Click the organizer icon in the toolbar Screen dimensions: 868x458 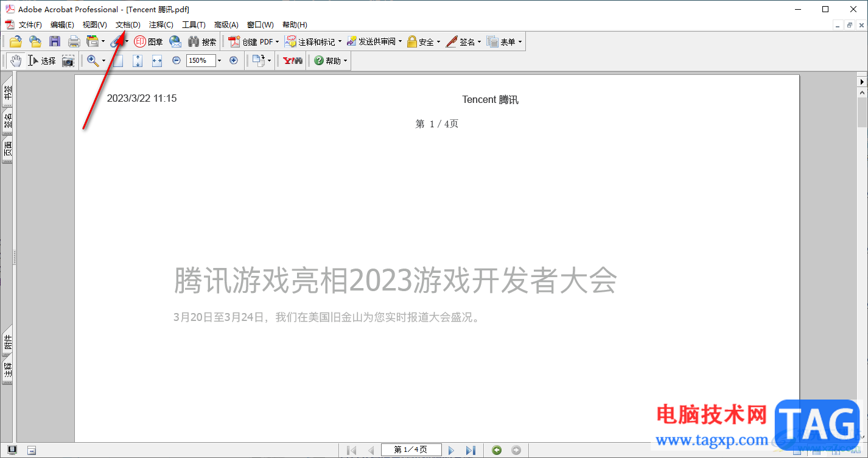tap(93, 41)
